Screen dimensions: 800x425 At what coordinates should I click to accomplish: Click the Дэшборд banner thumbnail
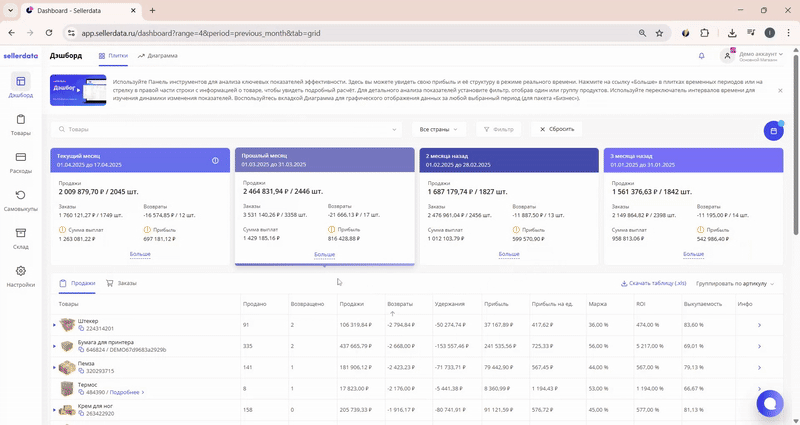[x=78, y=90]
